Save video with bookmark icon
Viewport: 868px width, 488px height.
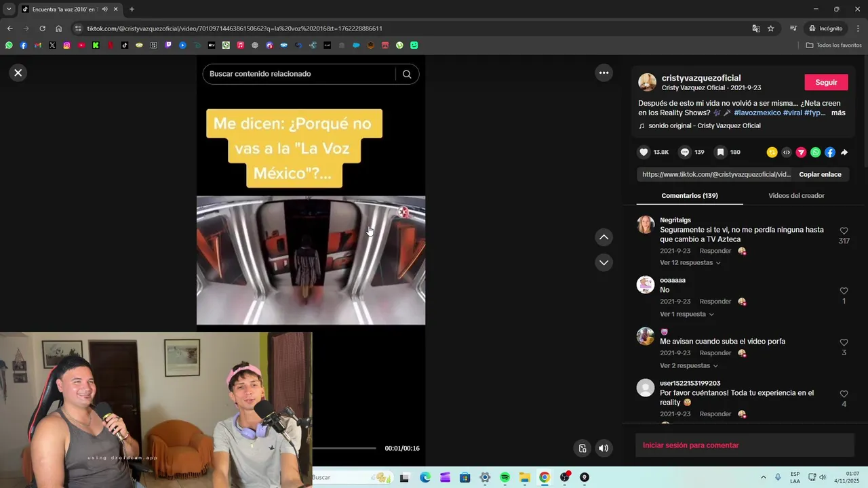(720, 152)
